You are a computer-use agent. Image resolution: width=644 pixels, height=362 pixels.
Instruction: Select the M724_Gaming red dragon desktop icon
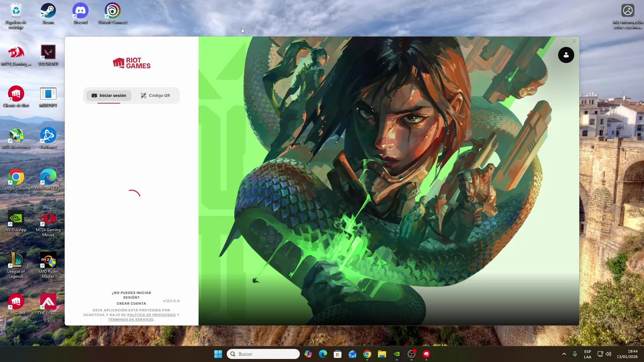coord(16,56)
